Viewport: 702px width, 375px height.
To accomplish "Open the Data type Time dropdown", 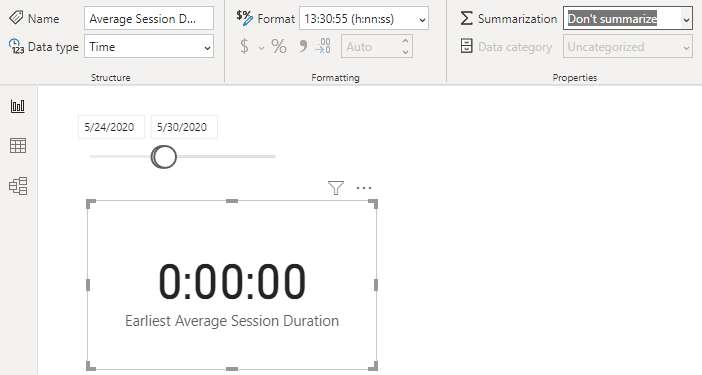I will tap(149, 47).
